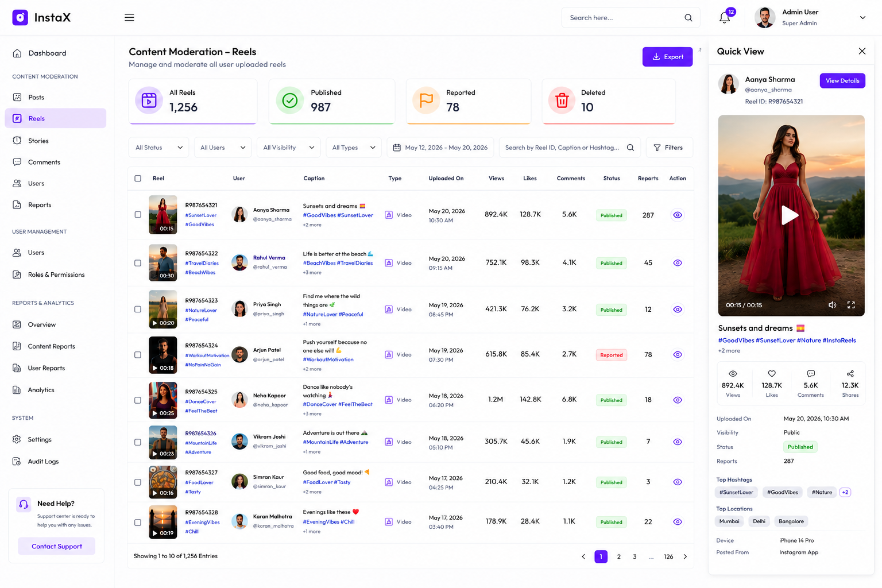Click the Published checkmark card icon

(290, 100)
